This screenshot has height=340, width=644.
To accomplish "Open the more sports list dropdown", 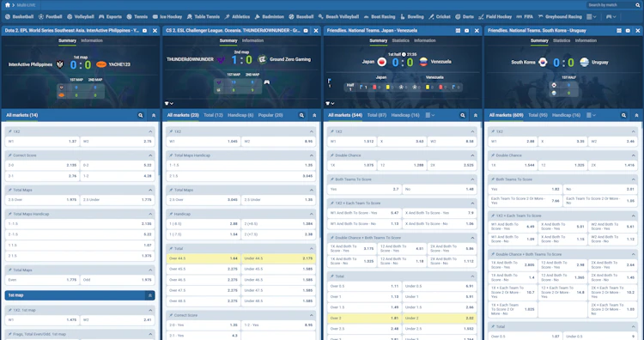I will (x=592, y=17).
